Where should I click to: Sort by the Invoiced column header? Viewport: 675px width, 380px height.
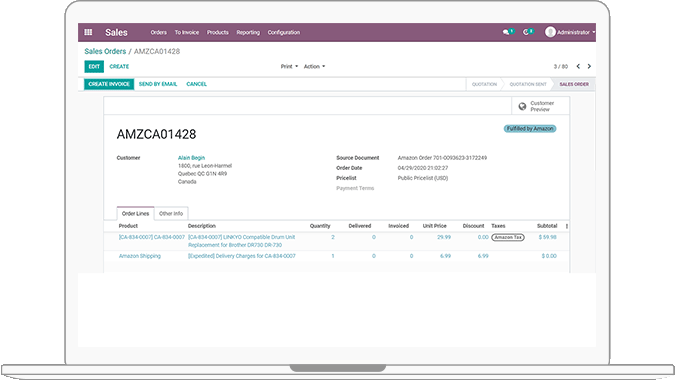[x=398, y=226]
